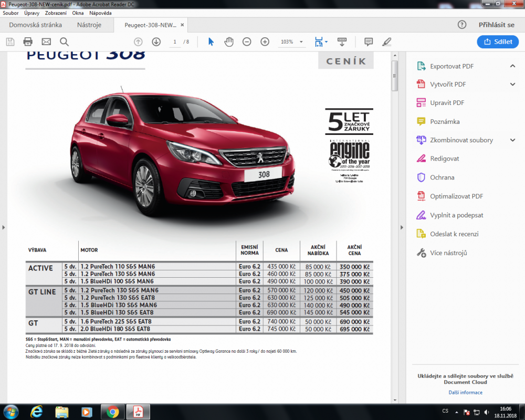Open Exportovat PDF tool
Image resolution: width=525 pixels, height=420 pixels.
tap(451, 66)
